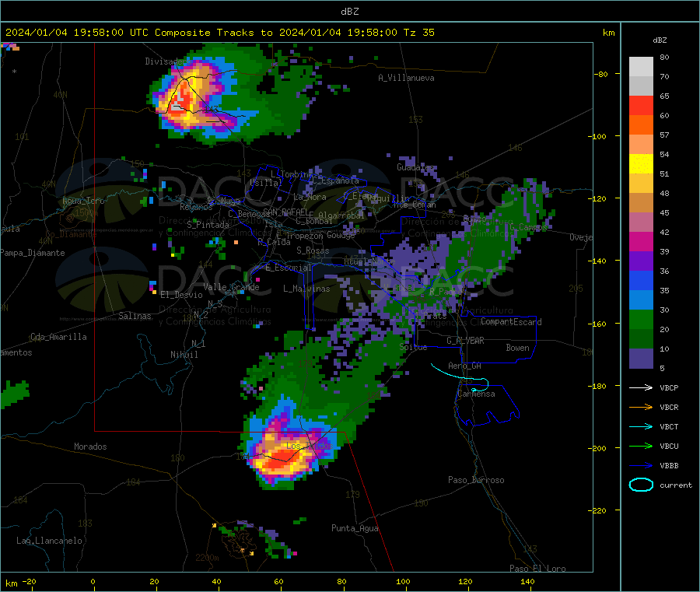The height and width of the screenshot is (592, 700).
Task: Pick the gold 48–51 dBZ swatch
Action: tap(641, 183)
